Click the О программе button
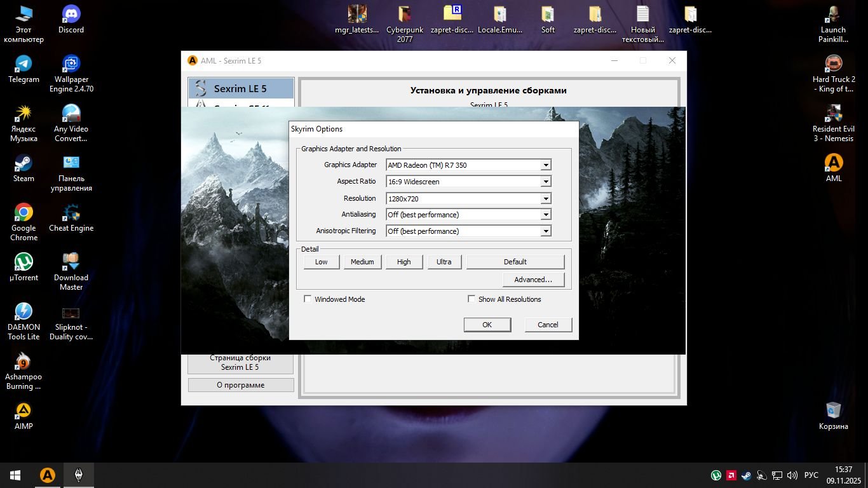This screenshot has height=488, width=868. click(x=241, y=385)
